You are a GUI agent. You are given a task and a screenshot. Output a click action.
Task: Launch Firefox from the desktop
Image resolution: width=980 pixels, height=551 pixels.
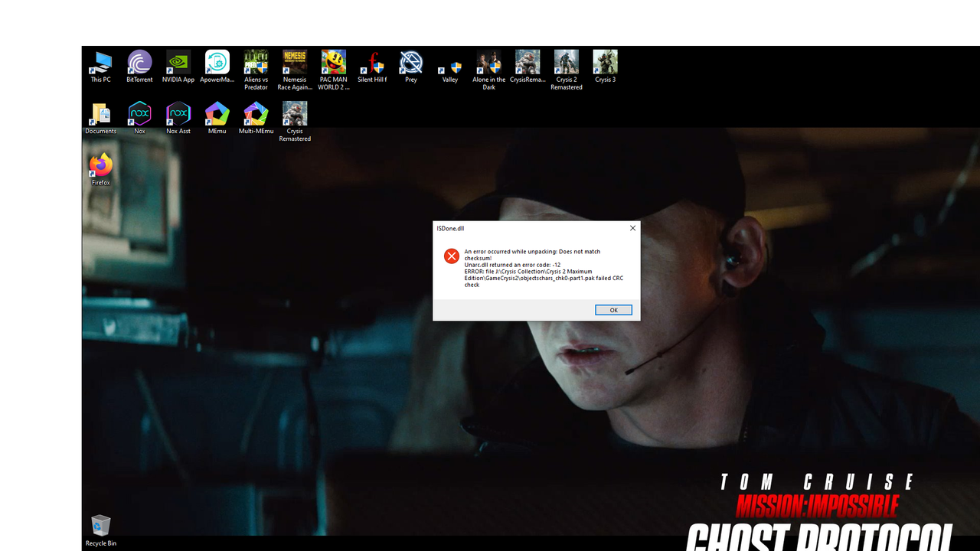[101, 170]
